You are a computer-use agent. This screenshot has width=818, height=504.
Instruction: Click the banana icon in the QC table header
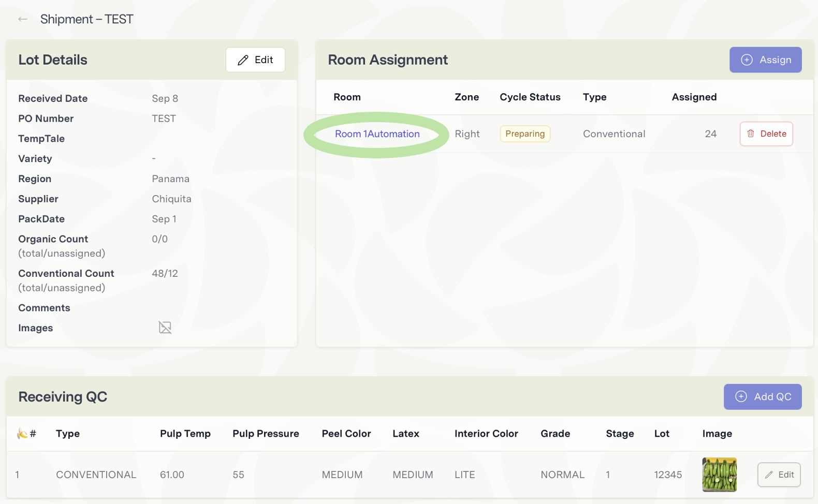22,434
